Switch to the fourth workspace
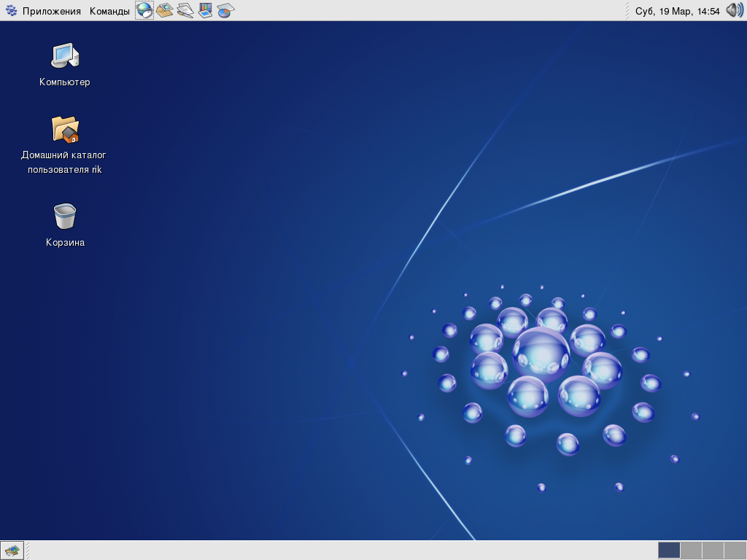 [735, 551]
